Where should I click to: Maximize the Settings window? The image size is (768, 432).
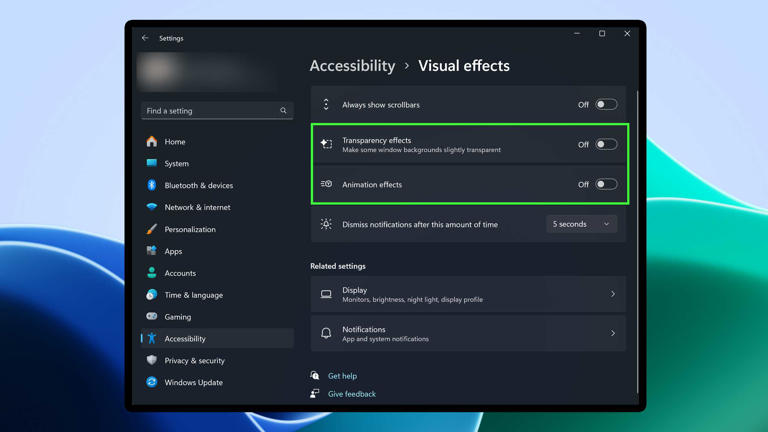(x=602, y=33)
